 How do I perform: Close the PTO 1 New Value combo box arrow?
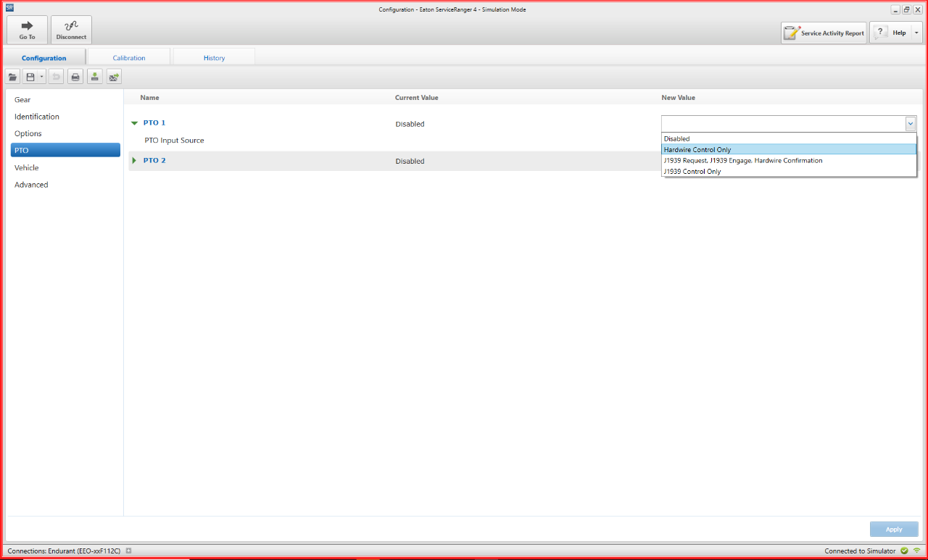(x=910, y=124)
